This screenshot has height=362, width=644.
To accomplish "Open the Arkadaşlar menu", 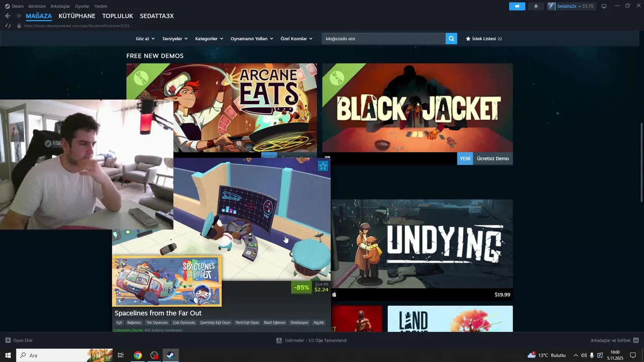I will pos(60,6).
